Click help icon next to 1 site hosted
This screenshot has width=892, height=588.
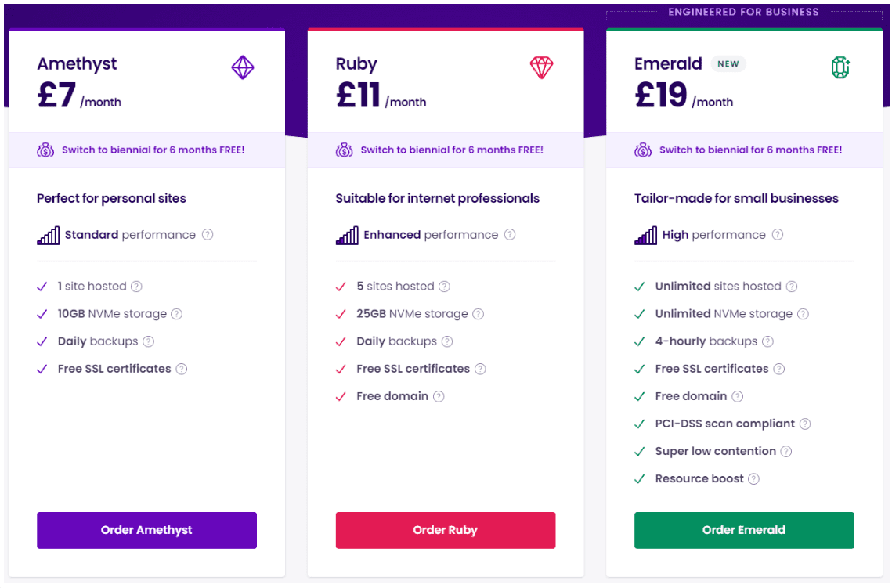[136, 287]
